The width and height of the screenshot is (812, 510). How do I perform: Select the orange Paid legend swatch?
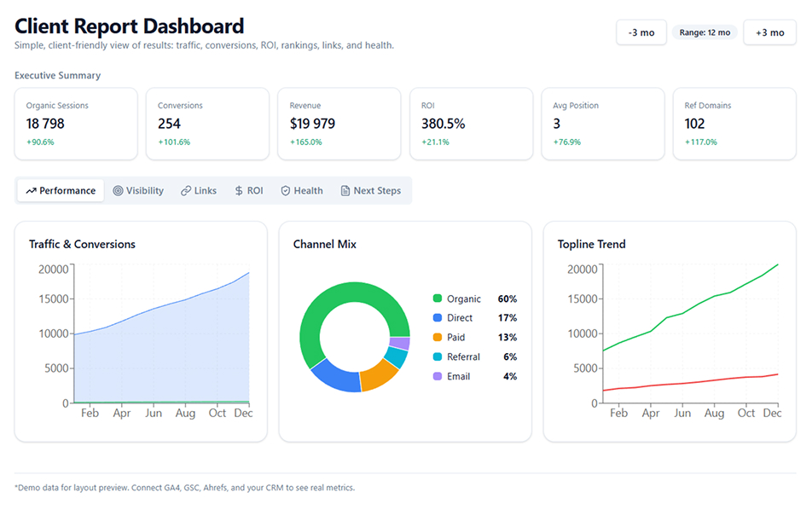(438, 338)
